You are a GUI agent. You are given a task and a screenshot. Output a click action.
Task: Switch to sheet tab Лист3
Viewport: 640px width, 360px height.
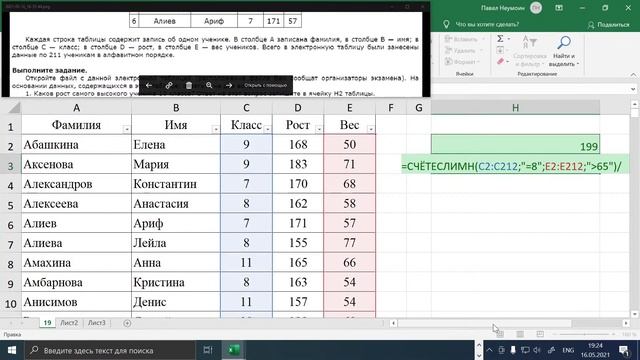click(97, 323)
